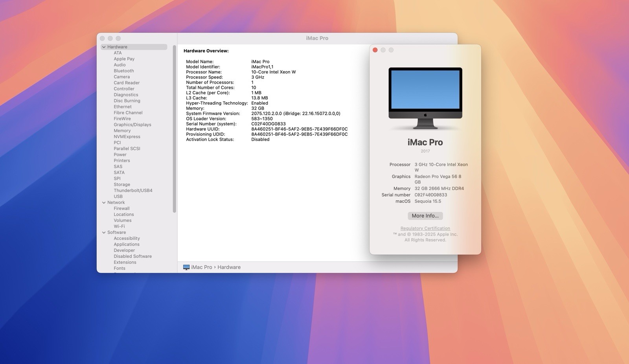The width and height of the screenshot is (629, 364).
Task: Click the Hardware crumb in the path bar
Action: [229, 267]
